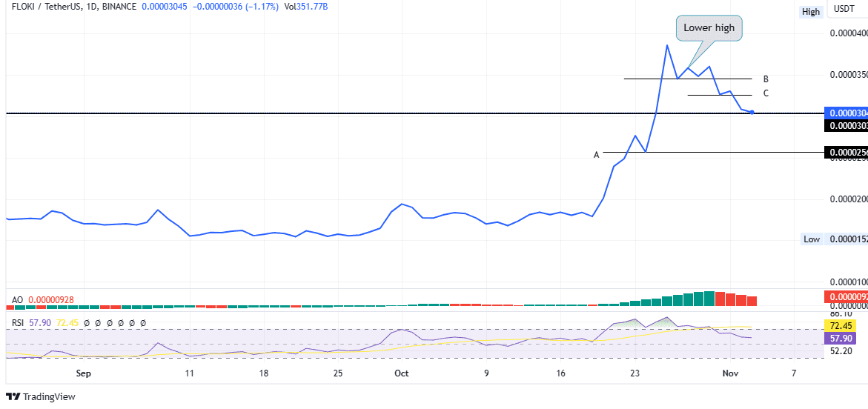Open the USDT currency selector
The height and width of the screenshot is (409, 868).
point(844,9)
